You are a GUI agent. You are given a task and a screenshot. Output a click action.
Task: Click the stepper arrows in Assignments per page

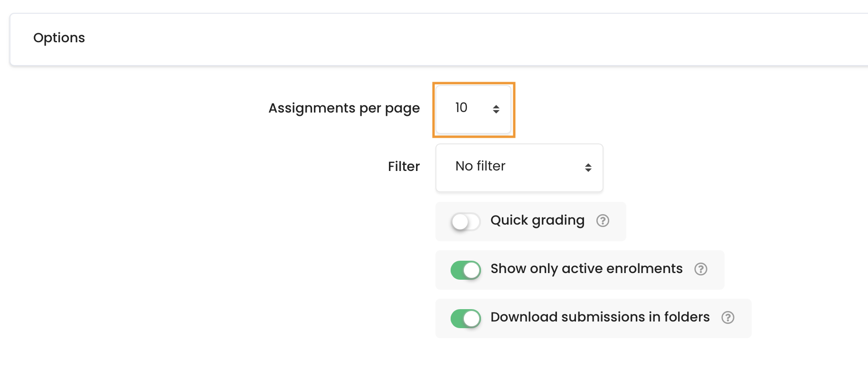tap(496, 109)
